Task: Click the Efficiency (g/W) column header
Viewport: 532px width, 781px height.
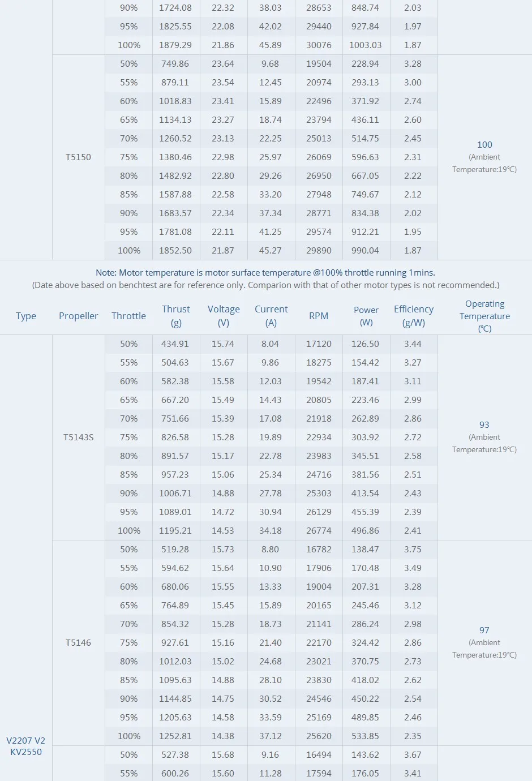Action: (x=414, y=316)
